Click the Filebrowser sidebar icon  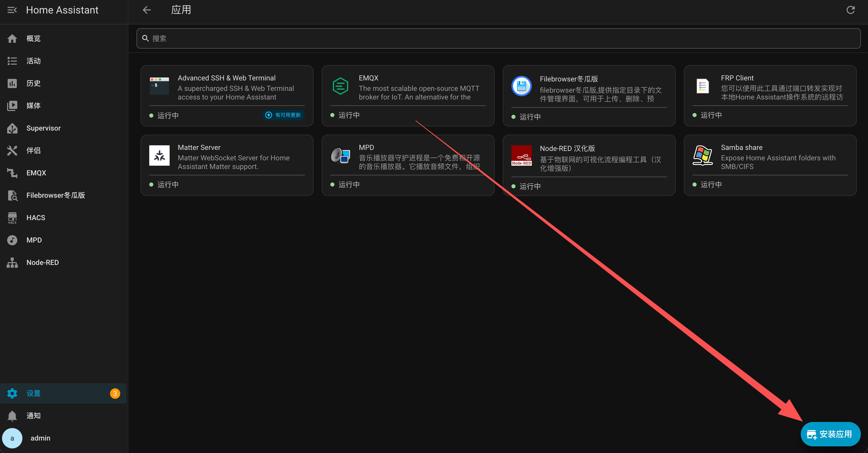click(x=12, y=195)
